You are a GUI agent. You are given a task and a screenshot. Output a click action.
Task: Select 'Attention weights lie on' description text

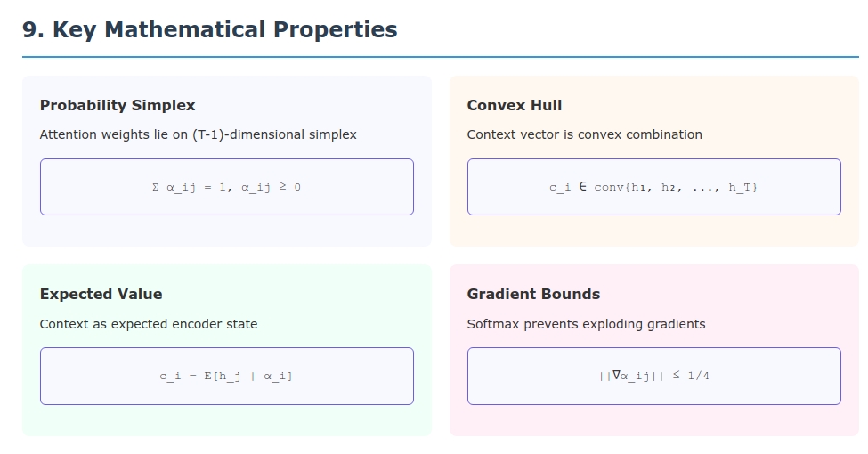(114, 134)
